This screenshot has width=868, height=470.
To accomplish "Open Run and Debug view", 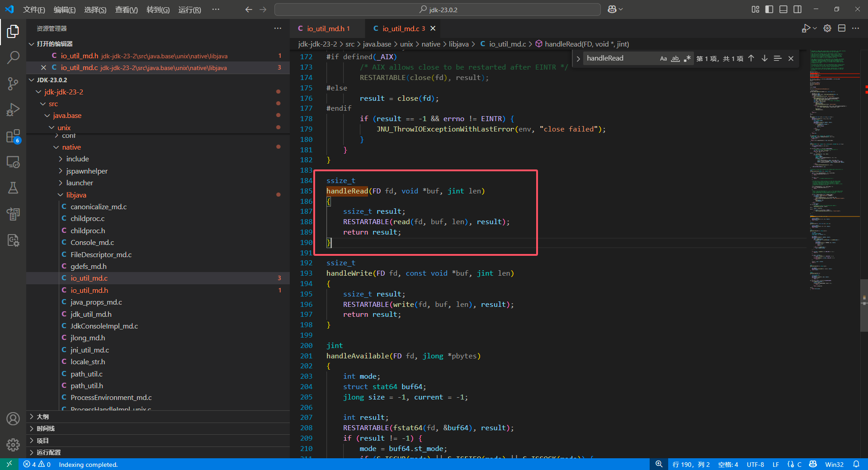I will pyautogui.click(x=13, y=110).
